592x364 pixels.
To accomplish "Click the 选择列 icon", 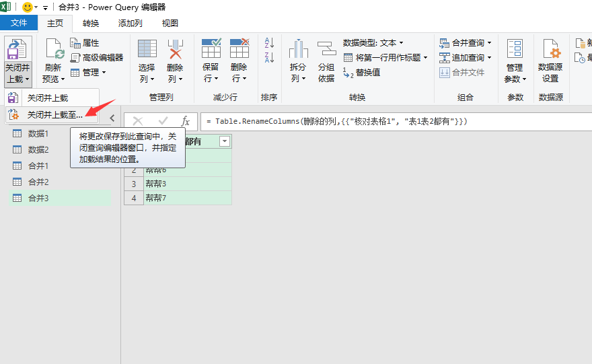I will tap(147, 50).
